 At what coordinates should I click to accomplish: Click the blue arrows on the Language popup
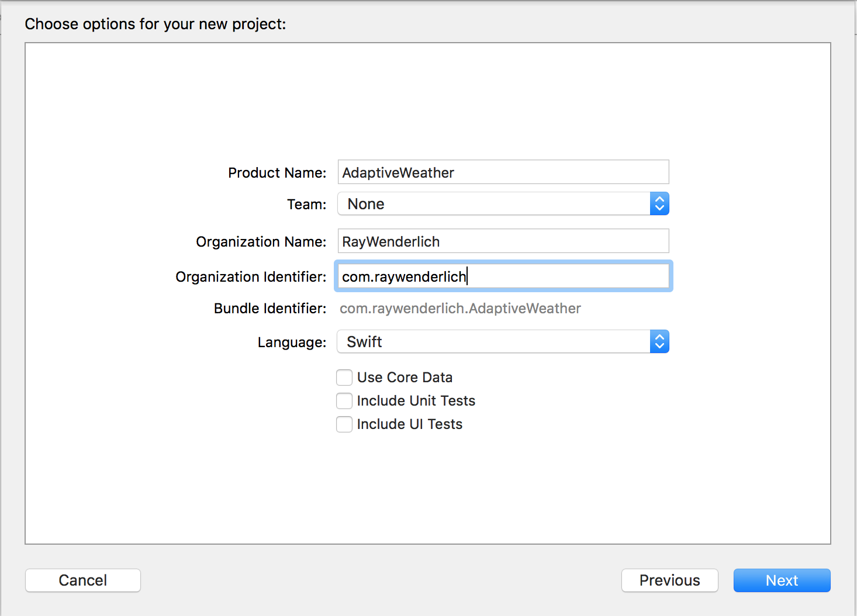[x=659, y=342]
